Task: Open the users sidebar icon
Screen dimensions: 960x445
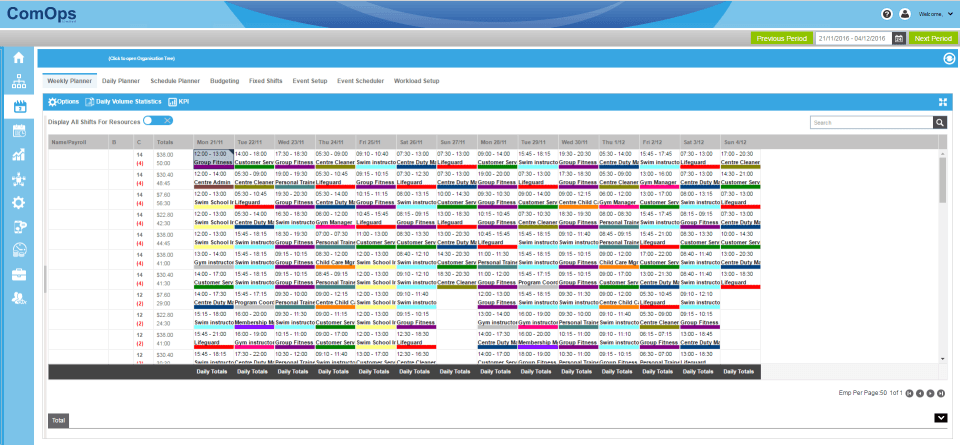Action: click(18, 298)
